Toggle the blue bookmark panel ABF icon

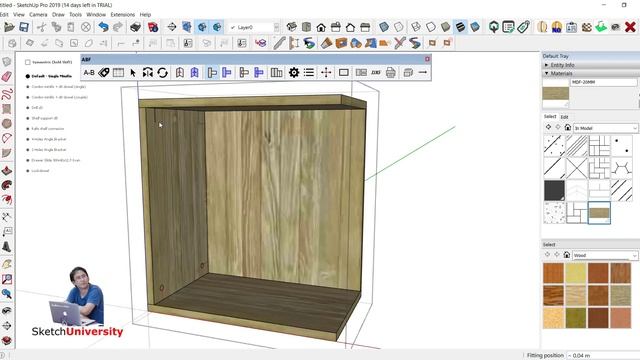click(194, 73)
